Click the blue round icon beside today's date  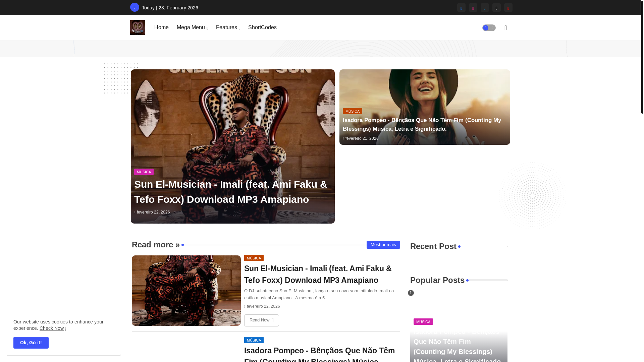pos(135,7)
